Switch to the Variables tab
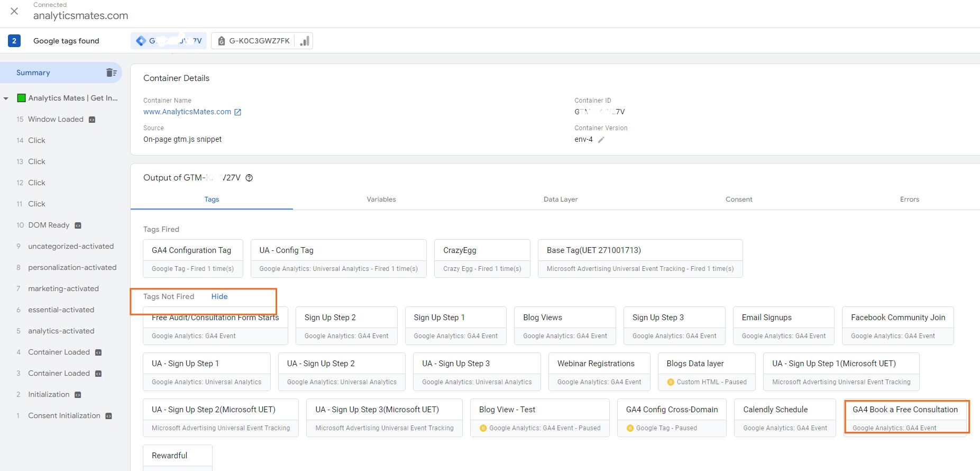Viewport: 980px width, 471px height. tap(381, 200)
